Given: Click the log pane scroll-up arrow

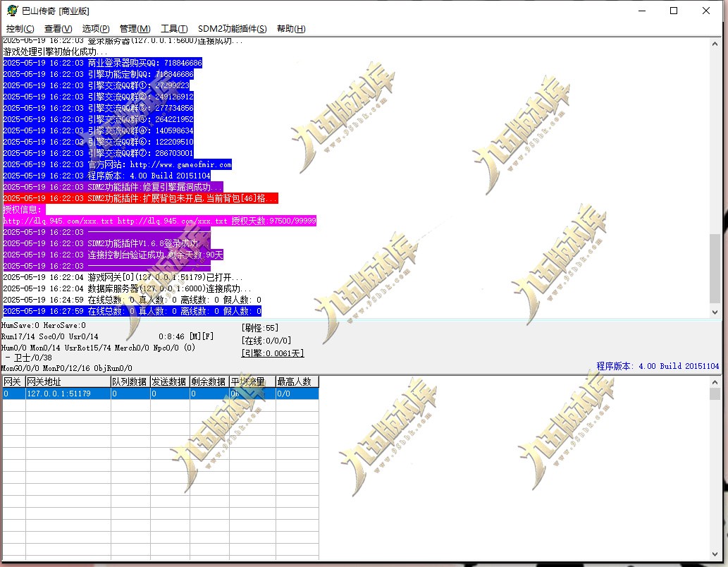Looking at the screenshot, I should click(x=715, y=44).
